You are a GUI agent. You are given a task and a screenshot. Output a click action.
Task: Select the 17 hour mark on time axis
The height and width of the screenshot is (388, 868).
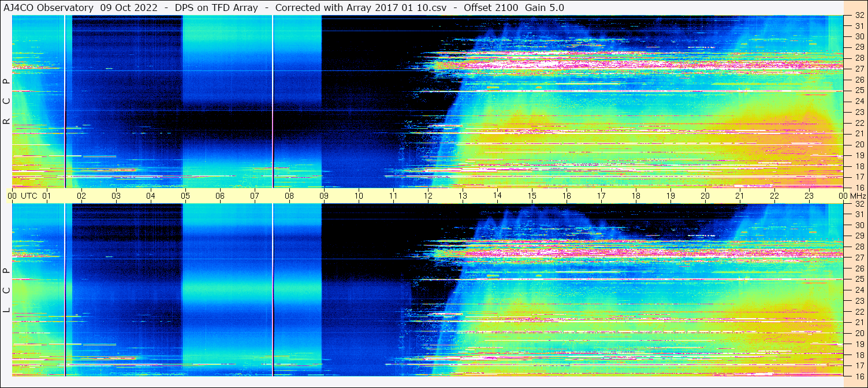click(x=601, y=196)
